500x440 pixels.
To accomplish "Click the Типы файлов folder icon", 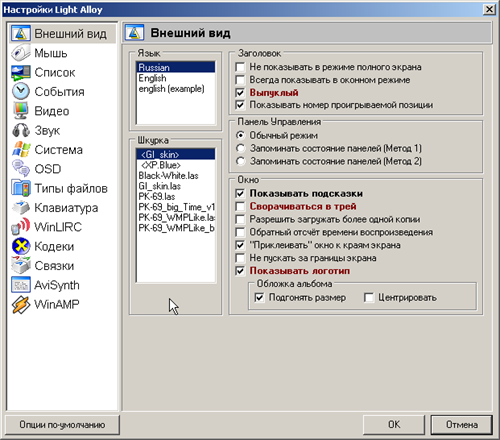I will (x=21, y=188).
